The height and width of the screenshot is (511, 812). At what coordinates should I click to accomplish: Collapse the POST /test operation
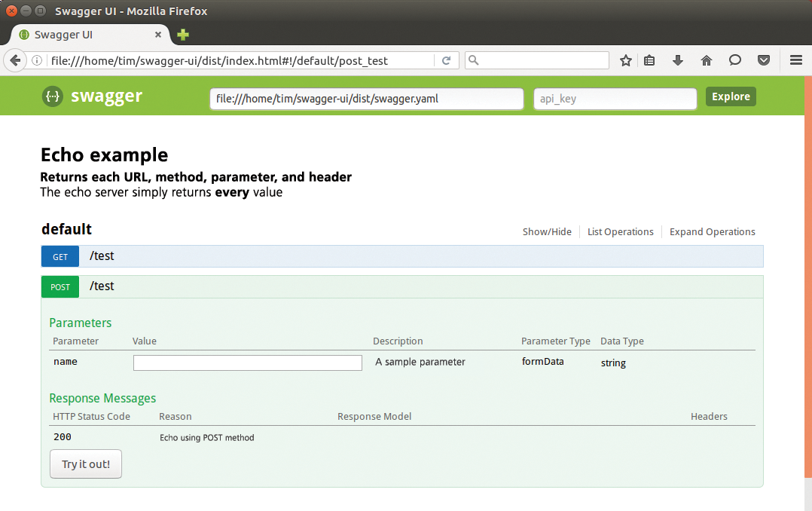[102, 286]
